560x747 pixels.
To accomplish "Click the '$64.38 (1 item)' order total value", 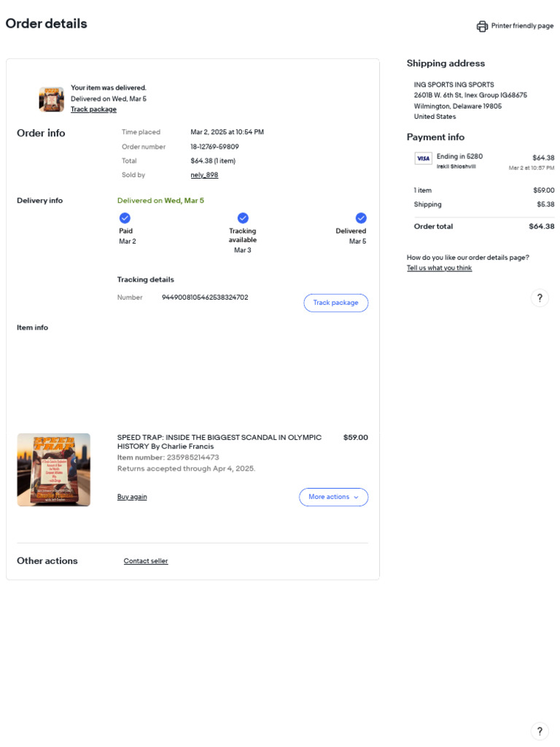I will tap(213, 161).
